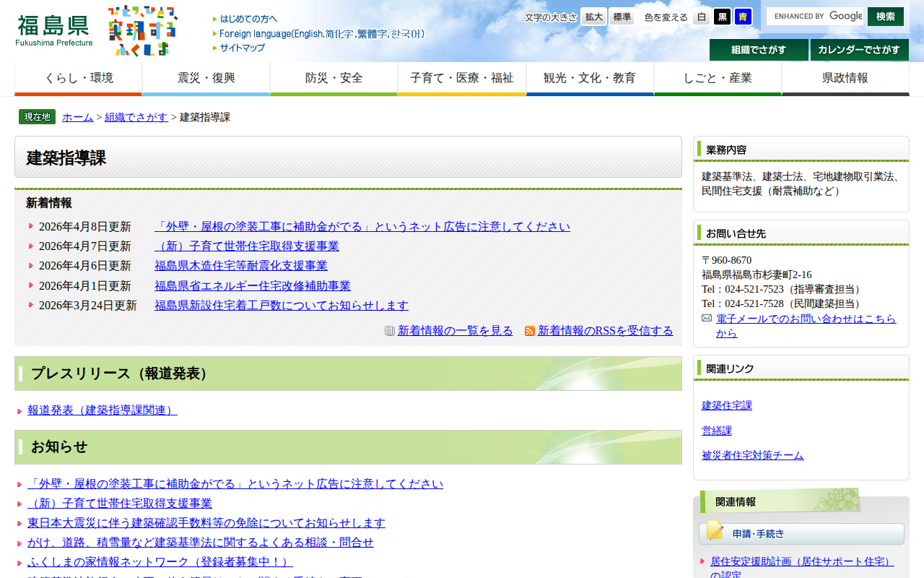Open ふくしまの家情報ネットワーク link

click(x=160, y=562)
